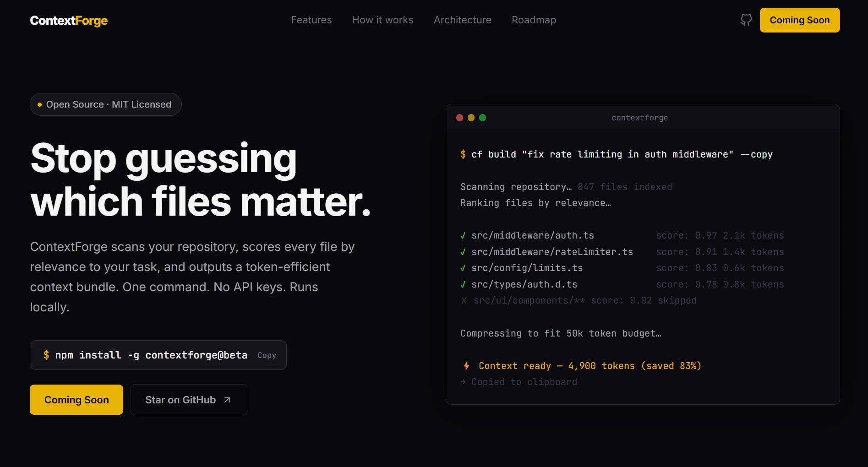Screen dimensions: 868x467
Task: Copy the npm install command
Action: point(267,355)
